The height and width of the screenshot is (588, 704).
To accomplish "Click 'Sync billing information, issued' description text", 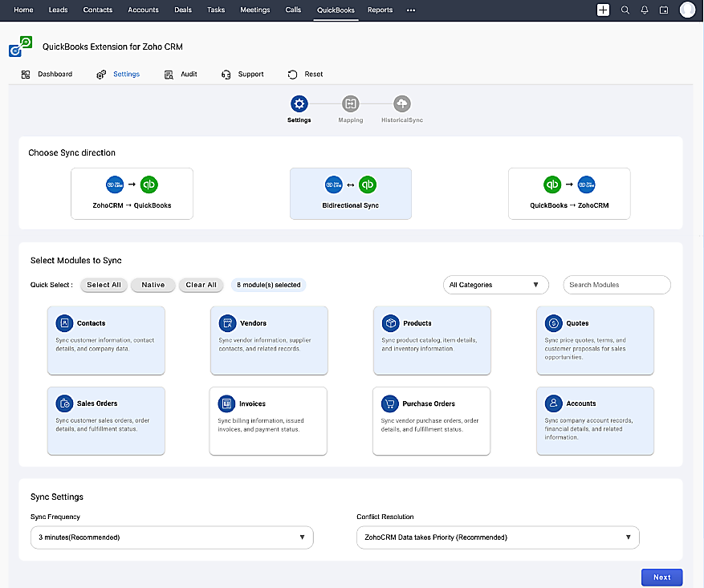I will point(261,420).
